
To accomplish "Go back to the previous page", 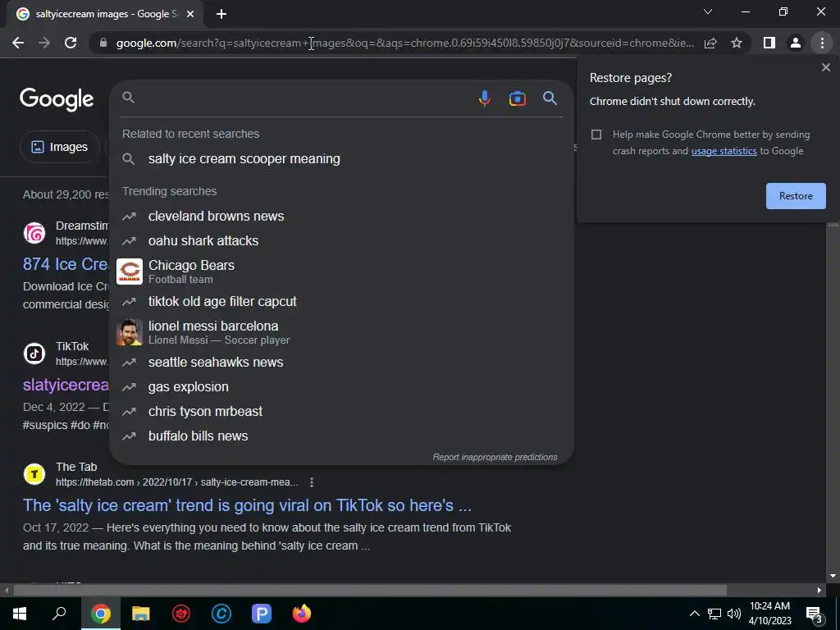I will pos(18,43).
